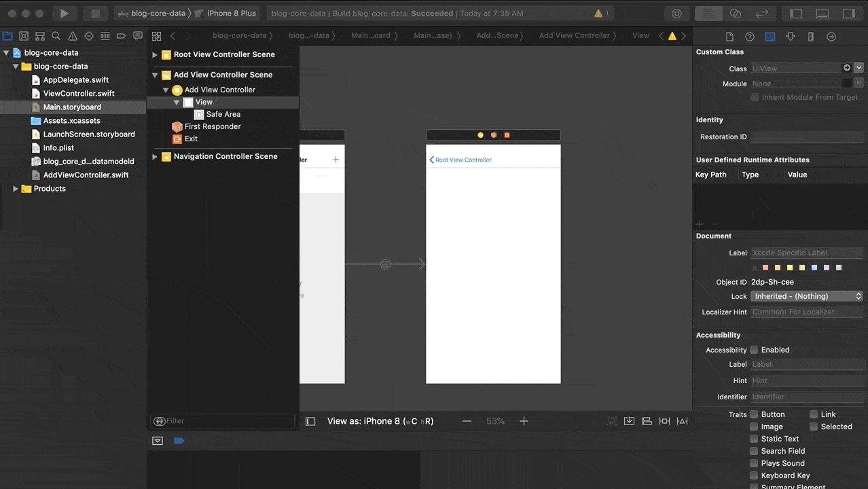Click the Embed In stack button
Image resolution: width=868 pixels, height=489 pixels.
point(630,421)
